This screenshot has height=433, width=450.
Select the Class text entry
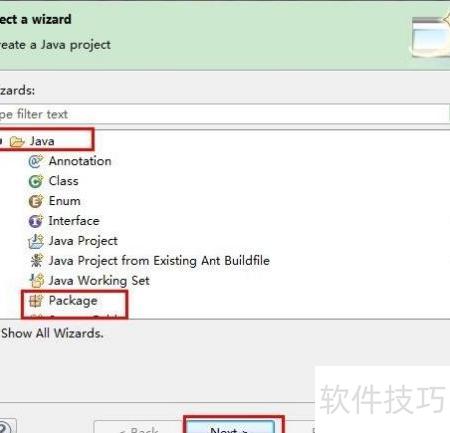pos(64,181)
